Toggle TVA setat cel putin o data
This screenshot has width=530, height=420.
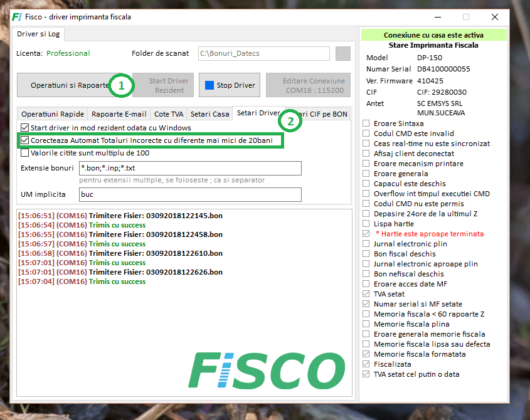pos(366,374)
